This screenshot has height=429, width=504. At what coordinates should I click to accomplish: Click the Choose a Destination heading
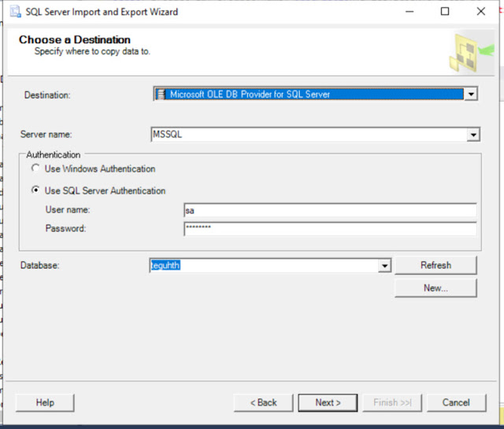pos(75,39)
